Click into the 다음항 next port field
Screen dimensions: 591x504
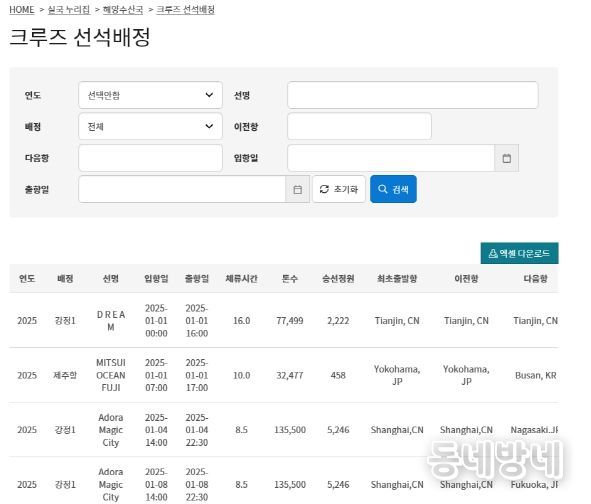pyautogui.click(x=150, y=158)
